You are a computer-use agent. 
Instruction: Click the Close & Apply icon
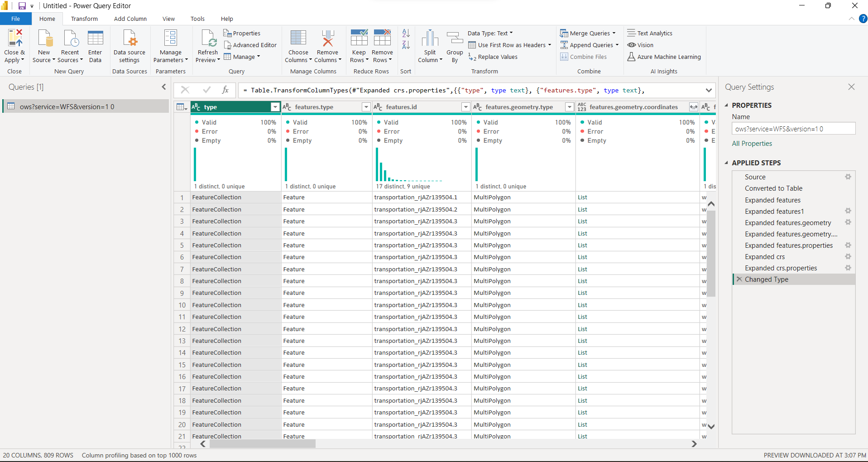[14, 38]
